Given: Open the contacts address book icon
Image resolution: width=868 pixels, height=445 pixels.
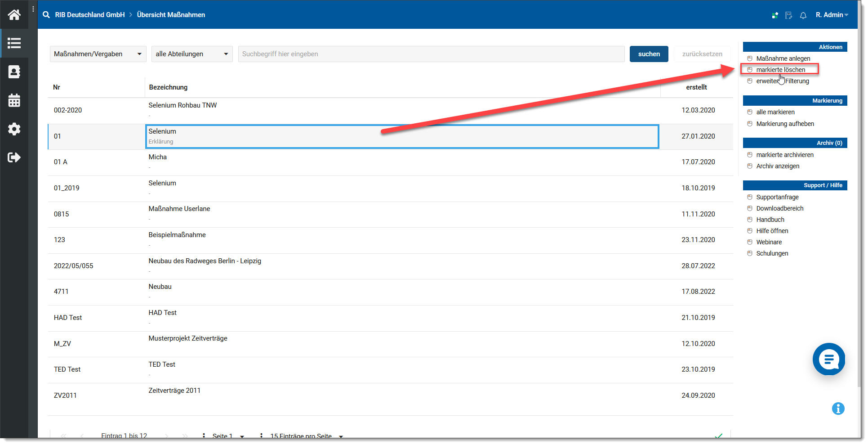Looking at the screenshot, I should pos(14,72).
